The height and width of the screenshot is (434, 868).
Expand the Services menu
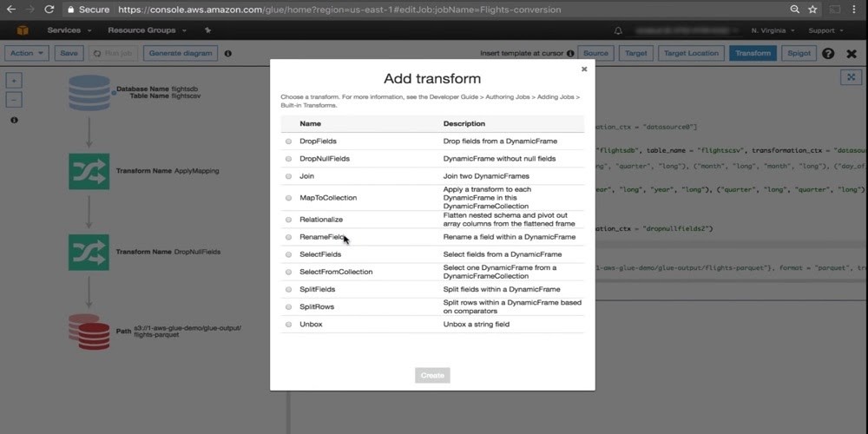click(69, 30)
